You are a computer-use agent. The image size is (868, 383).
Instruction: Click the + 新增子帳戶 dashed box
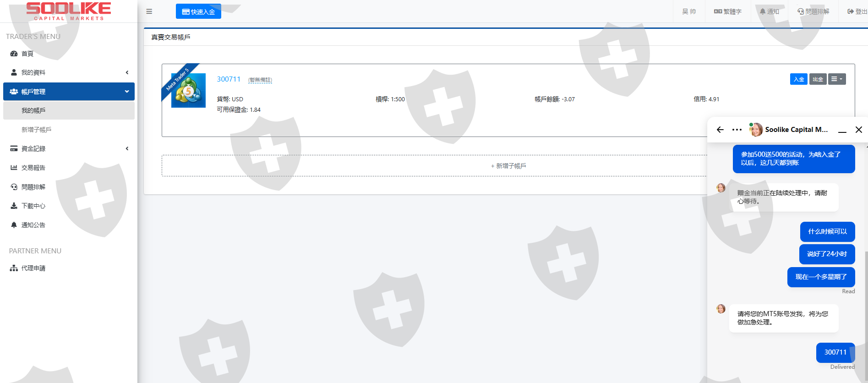(508, 166)
